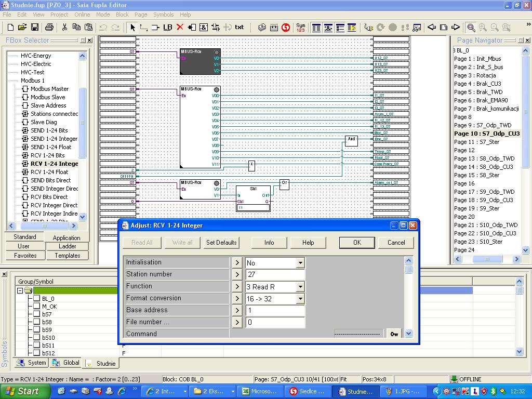Go to next page with right arrow
532x399 pixels.
click(455, 27)
